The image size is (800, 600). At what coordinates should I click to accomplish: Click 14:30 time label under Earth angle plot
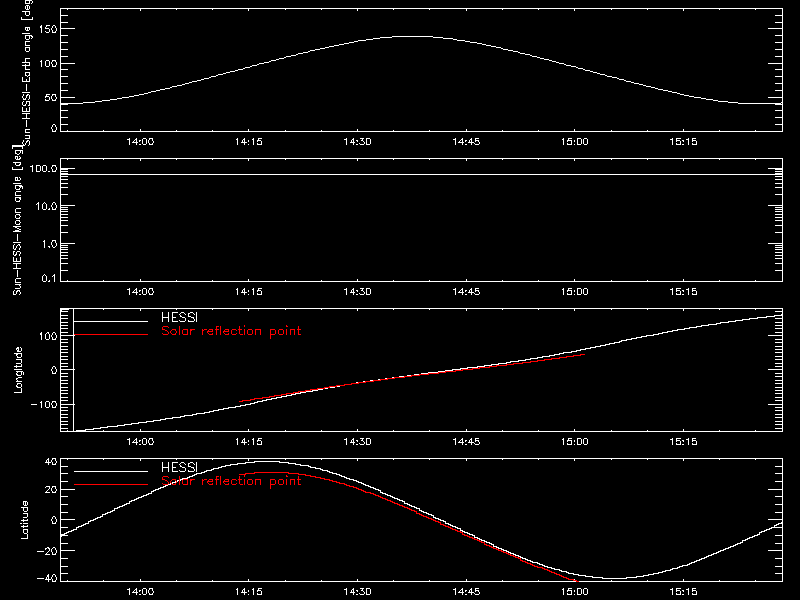[x=357, y=142]
